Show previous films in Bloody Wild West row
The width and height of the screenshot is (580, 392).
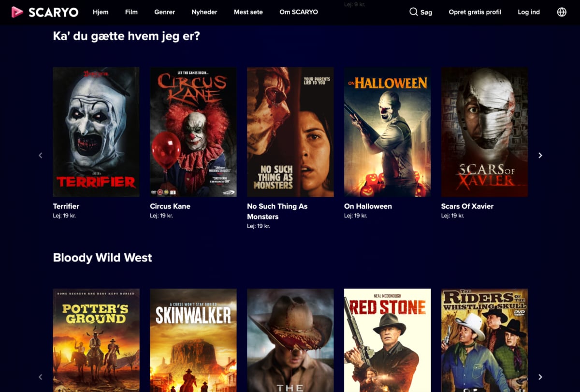click(41, 377)
